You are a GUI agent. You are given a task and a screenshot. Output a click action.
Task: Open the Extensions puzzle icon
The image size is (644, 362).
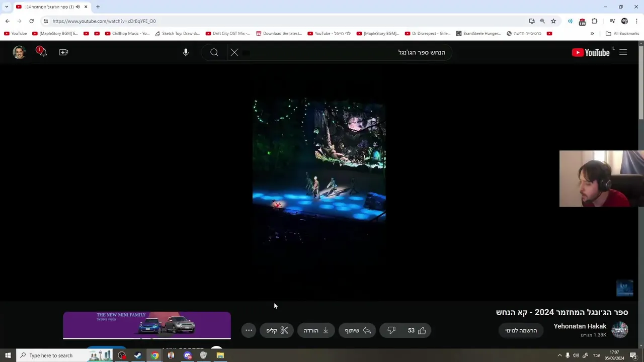click(x=595, y=21)
